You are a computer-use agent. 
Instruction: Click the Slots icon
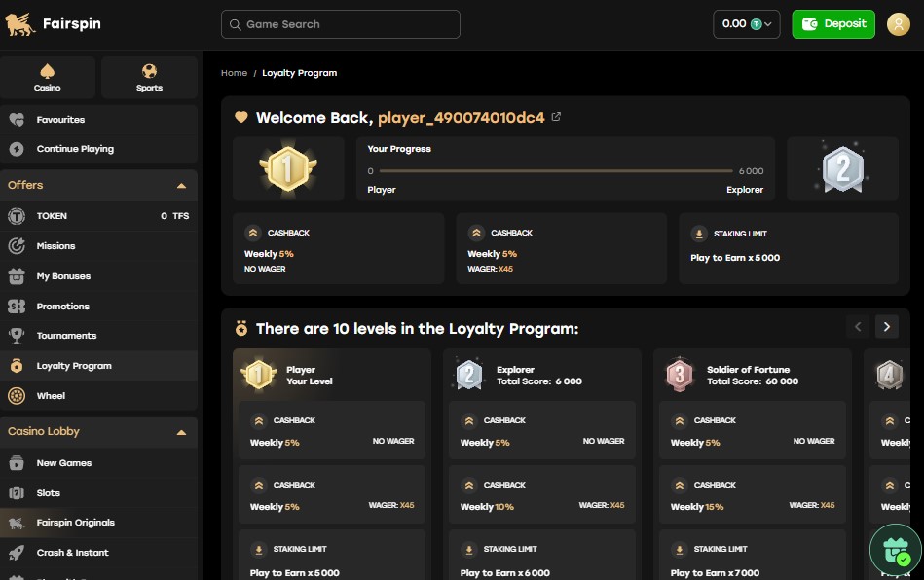(x=17, y=493)
